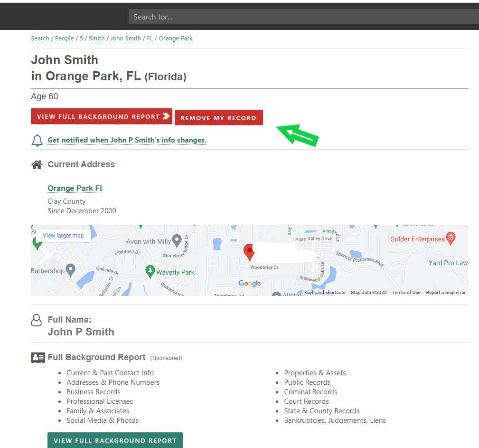
Task: Click the notification bell icon
Action: pos(37,140)
